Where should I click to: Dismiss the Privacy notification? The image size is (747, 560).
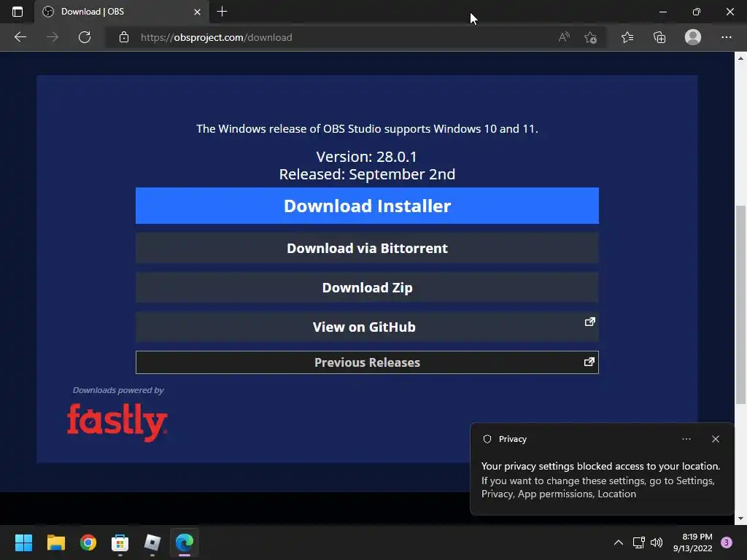(716, 439)
